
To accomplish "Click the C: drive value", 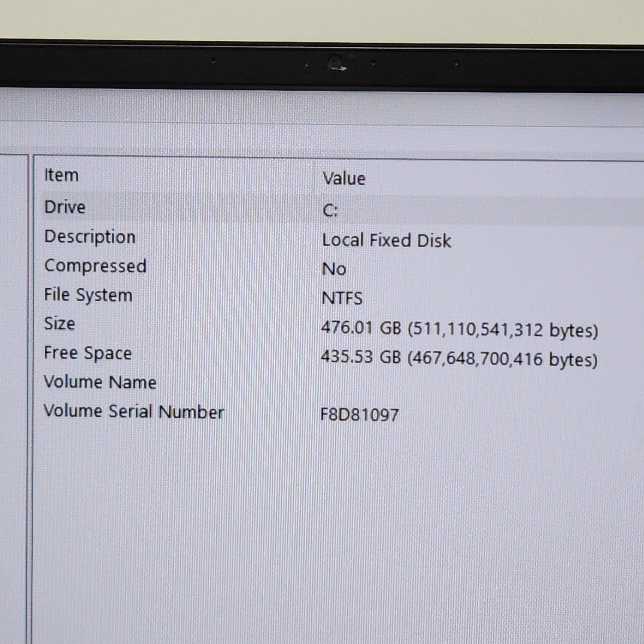I will [331, 210].
